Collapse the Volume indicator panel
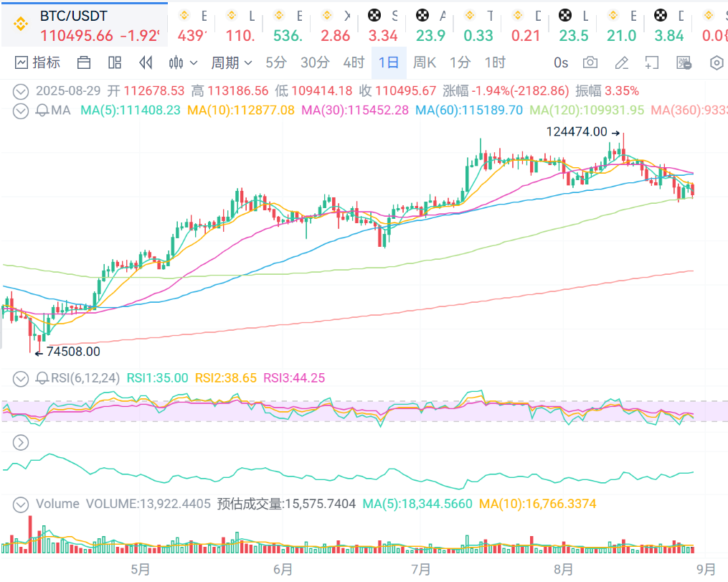The width and height of the screenshot is (728, 582). [x=20, y=504]
